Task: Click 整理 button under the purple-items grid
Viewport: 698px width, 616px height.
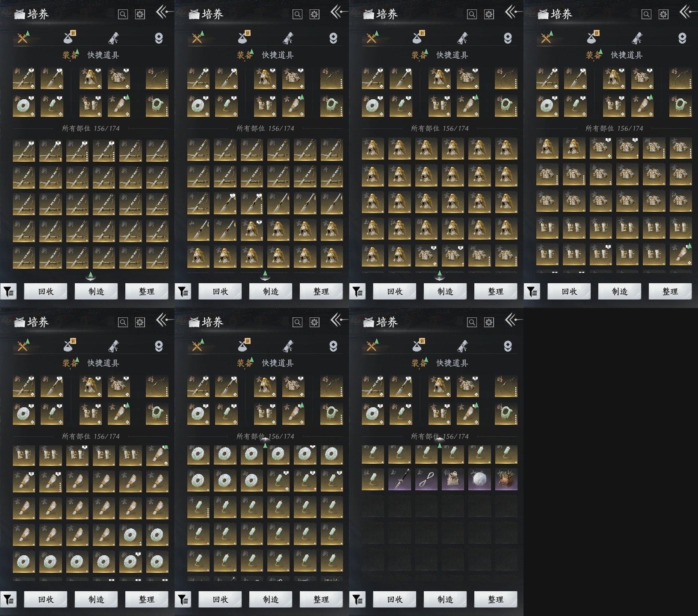Action: click(x=495, y=599)
